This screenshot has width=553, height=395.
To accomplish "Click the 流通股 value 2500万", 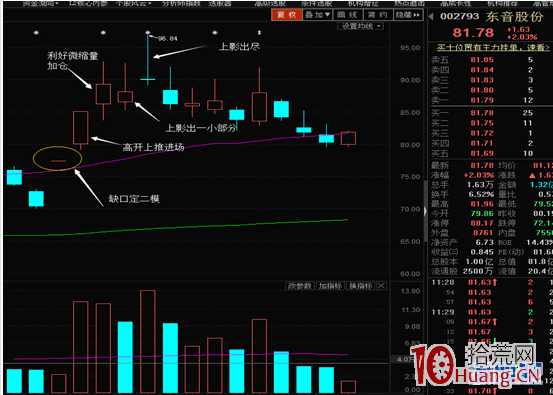I will point(478,272).
